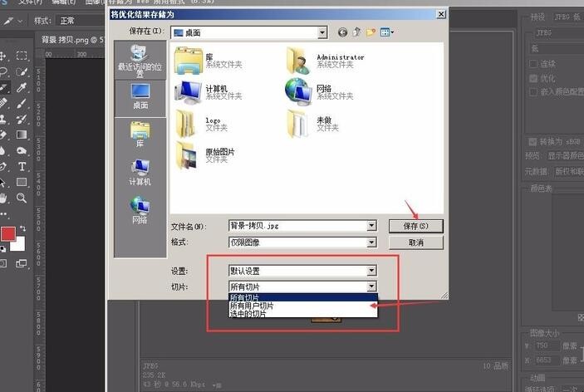
Task: Click the 取消 button
Action: click(416, 243)
